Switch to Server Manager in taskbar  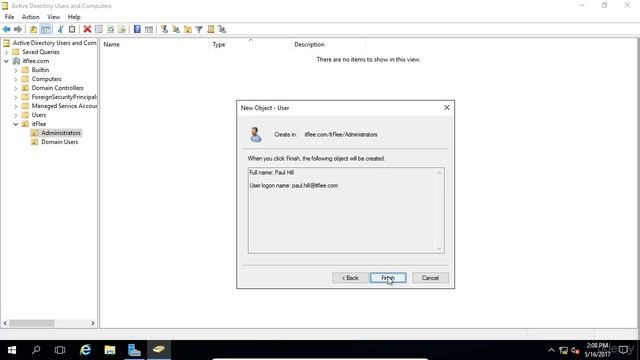point(134,350)
